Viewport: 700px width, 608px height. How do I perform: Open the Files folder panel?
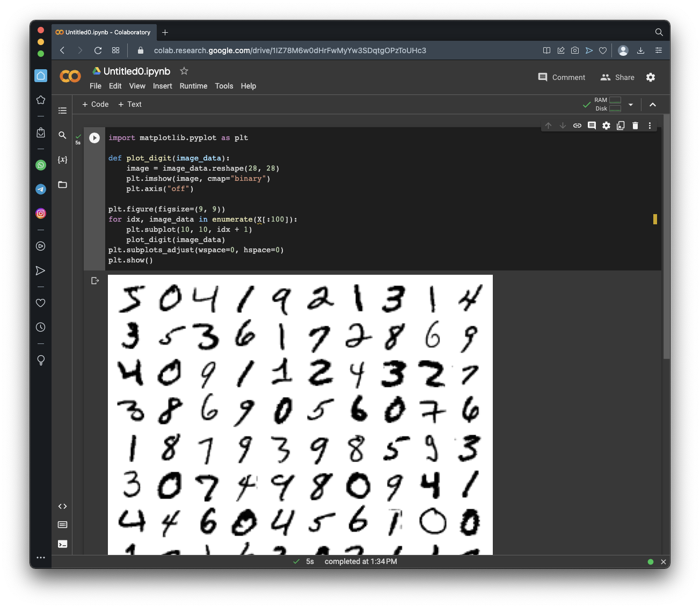[x=62, y=185]
